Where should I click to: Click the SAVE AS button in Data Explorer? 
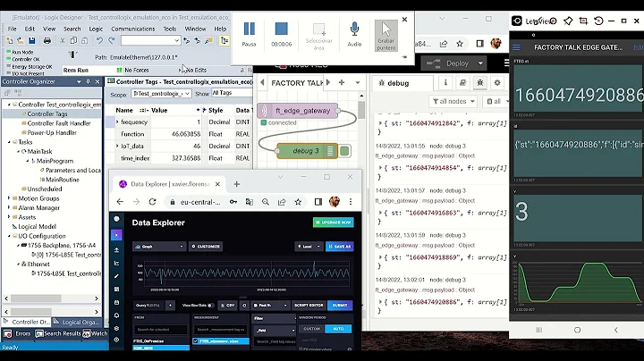pos(340,247)
